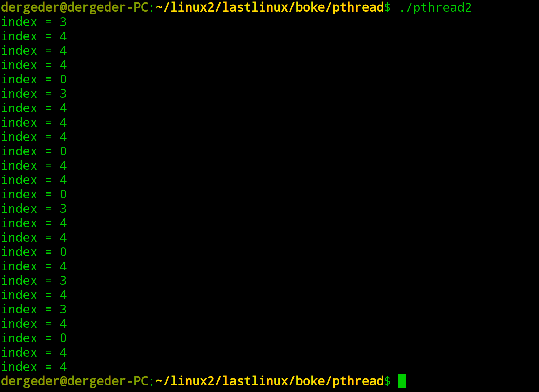Click the green cursor block at prompt

(x=402, y=381)
